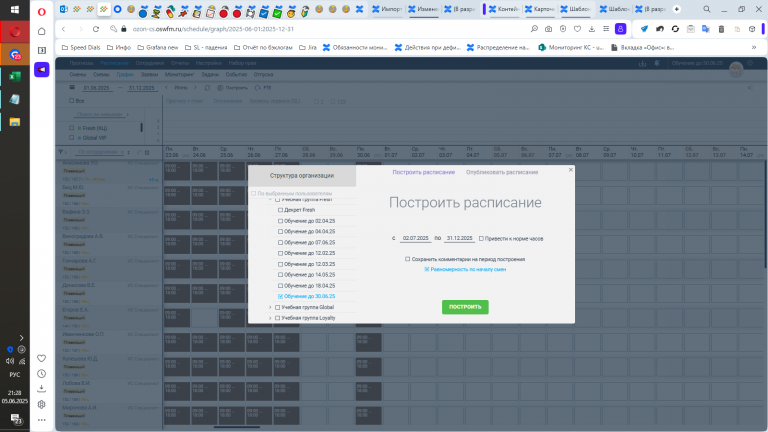The width and height of the screenshot is (768, 432).
Task: Click the Opera snapshot camera icon
Action: click(549, 29)
